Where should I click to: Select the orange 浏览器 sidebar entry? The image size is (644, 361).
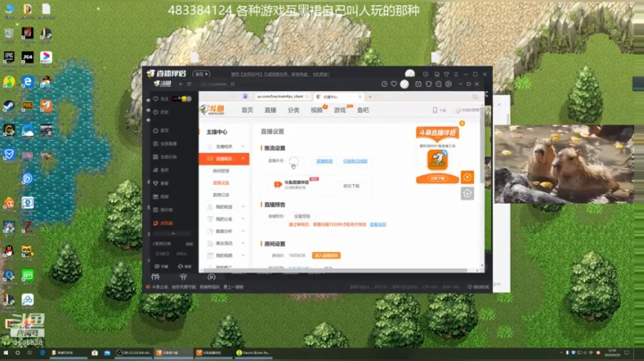click(x=163, y=223)
